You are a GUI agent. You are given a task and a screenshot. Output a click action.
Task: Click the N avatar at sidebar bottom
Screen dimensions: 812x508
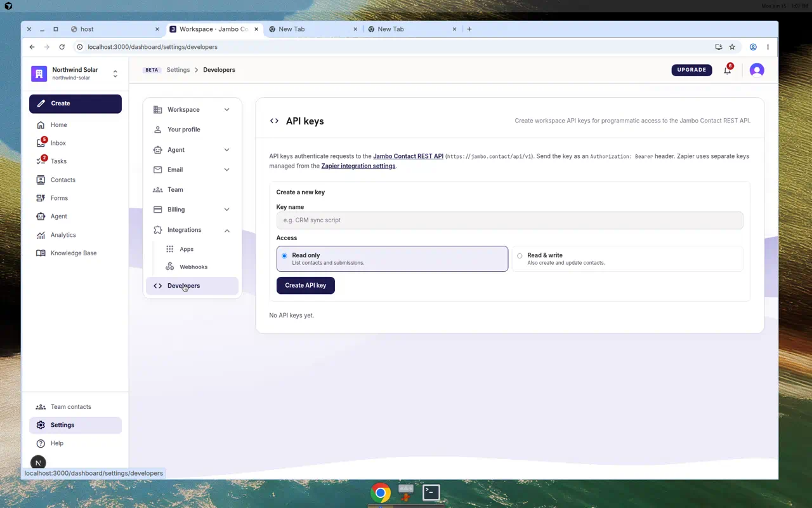38,463
